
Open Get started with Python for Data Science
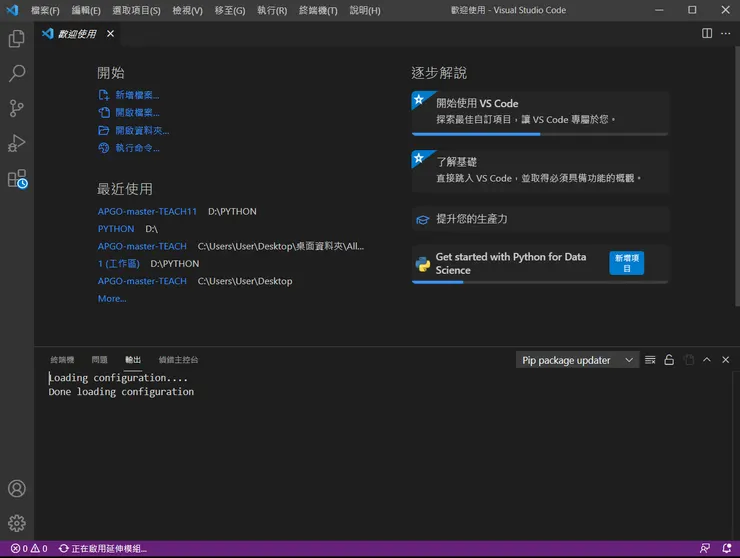540,263
